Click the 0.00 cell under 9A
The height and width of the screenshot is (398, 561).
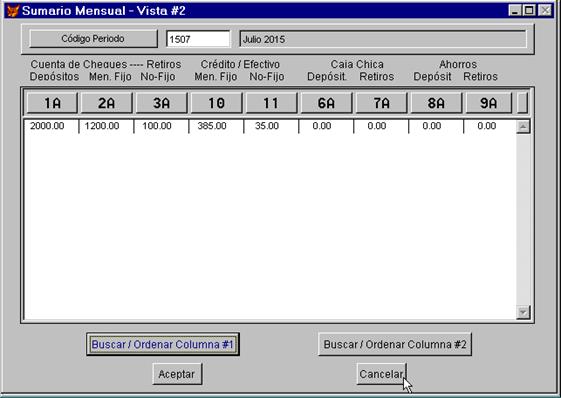[x=487, y=126]
